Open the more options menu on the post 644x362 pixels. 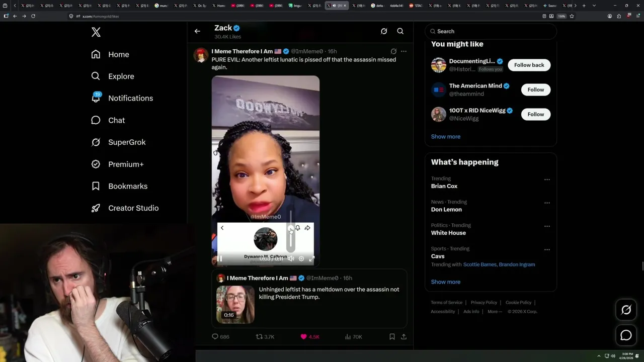click(x=404, y=51)
